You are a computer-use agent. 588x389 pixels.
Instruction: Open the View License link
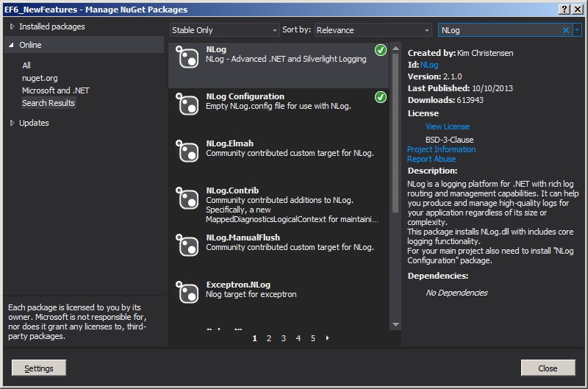tap(447, 126)
